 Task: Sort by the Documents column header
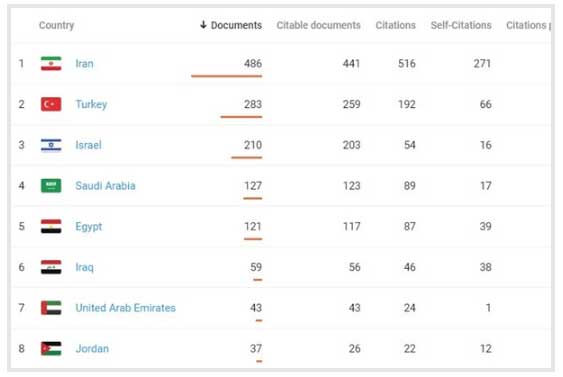(x=236, y=25)
